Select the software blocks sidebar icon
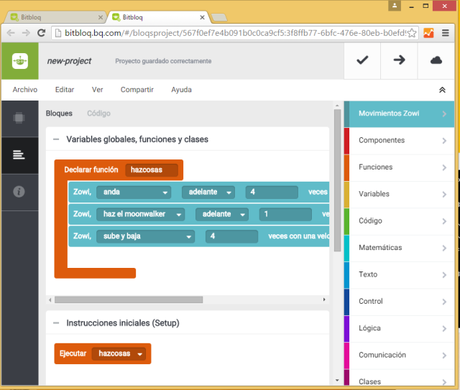460x390 pixels. pyautogui.click(x=19, y=155)
